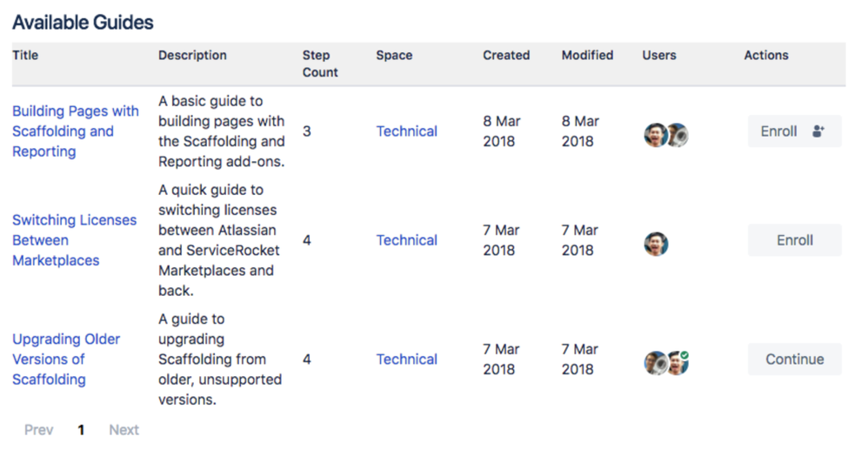Select page 1 in pagination
Screen dimensions: 868x450
pos(81,430)
